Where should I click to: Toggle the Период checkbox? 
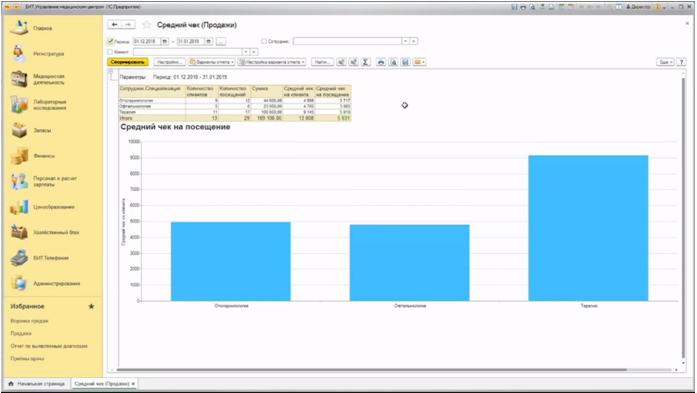110,41
